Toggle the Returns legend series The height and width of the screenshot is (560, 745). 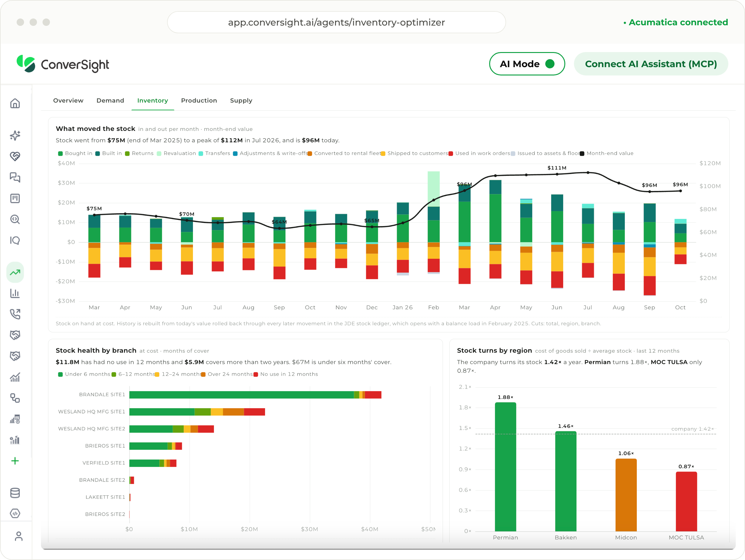coord(139,153)
